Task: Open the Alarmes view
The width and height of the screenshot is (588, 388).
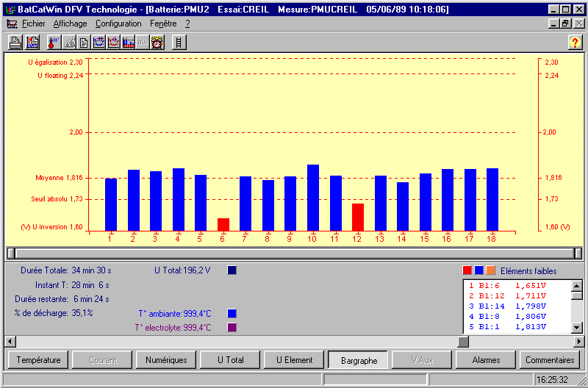Action: [486, 360]
